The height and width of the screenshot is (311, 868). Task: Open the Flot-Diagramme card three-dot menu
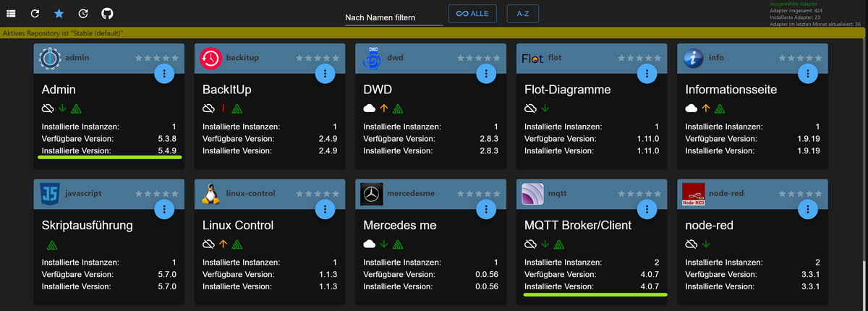click(x=647, y=73)
